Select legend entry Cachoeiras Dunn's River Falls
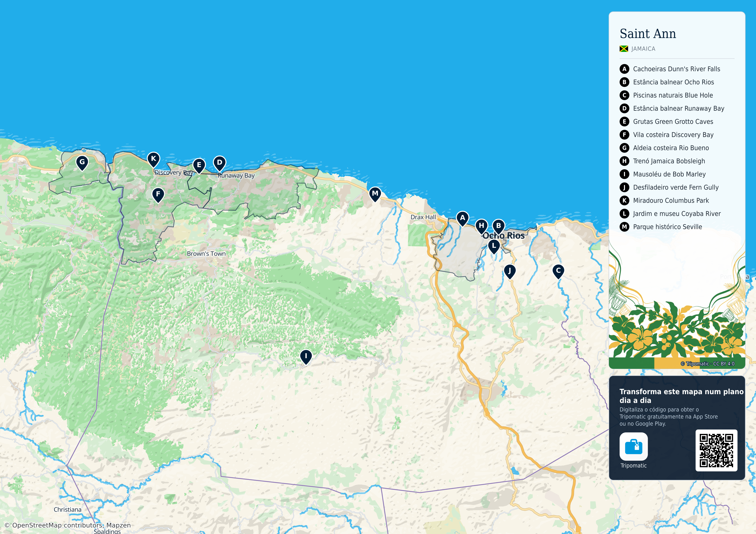The image size is (756, 534). 670,69
